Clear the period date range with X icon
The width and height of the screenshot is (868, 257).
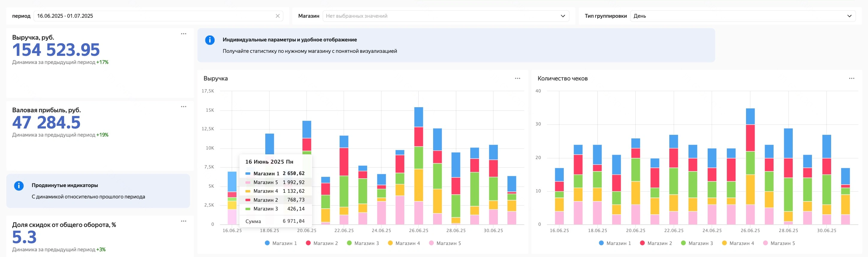click(278, 16)
